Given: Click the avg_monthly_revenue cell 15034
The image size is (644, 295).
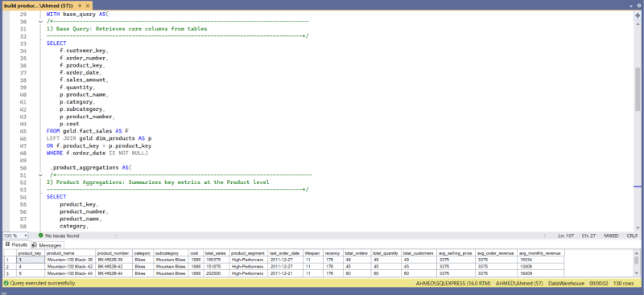Looking at the screenshot, I should tap(540, 260).
